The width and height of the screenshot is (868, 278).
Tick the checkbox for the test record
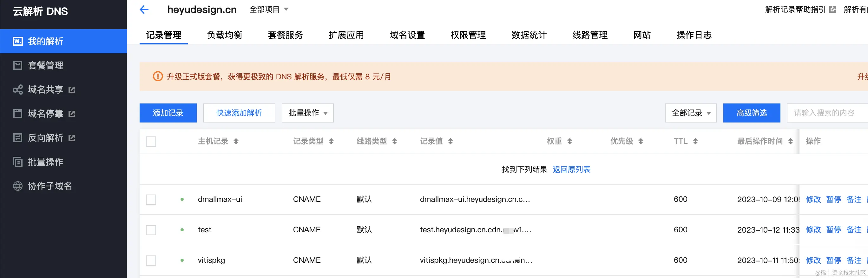tap(151, 230)
